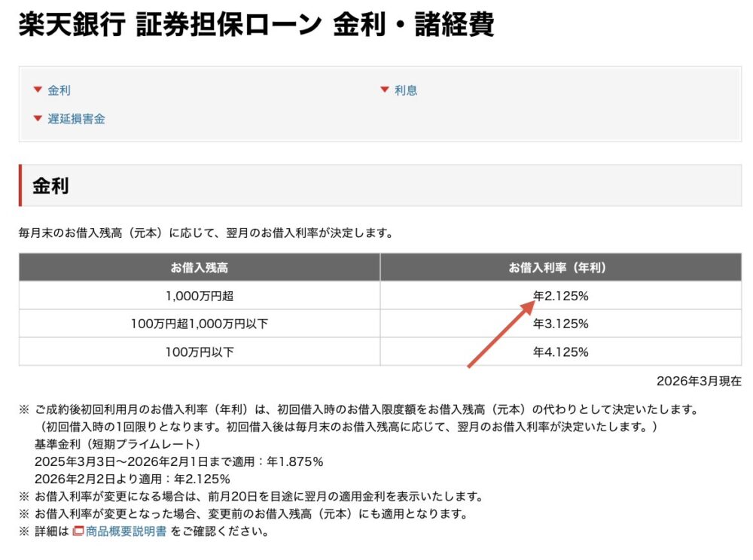Click the red triangle beside 遅延損害金 anchor
Viewport: 753px width, 560px height.
coord(37,118)
